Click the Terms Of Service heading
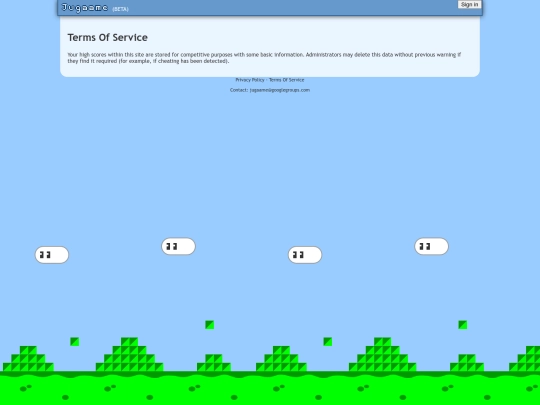 107,37
